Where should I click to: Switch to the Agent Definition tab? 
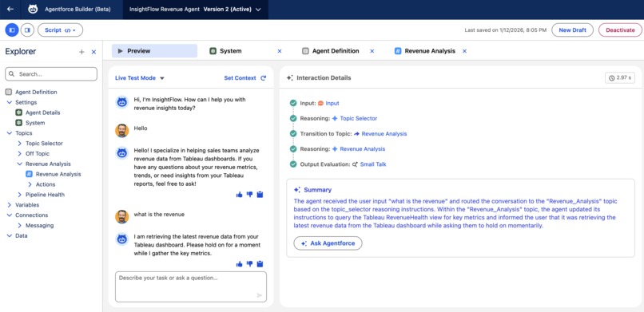[335, 51]
